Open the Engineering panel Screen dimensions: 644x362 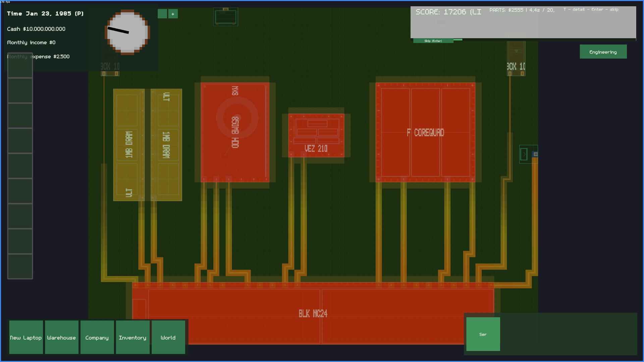(x=603, y=52)
